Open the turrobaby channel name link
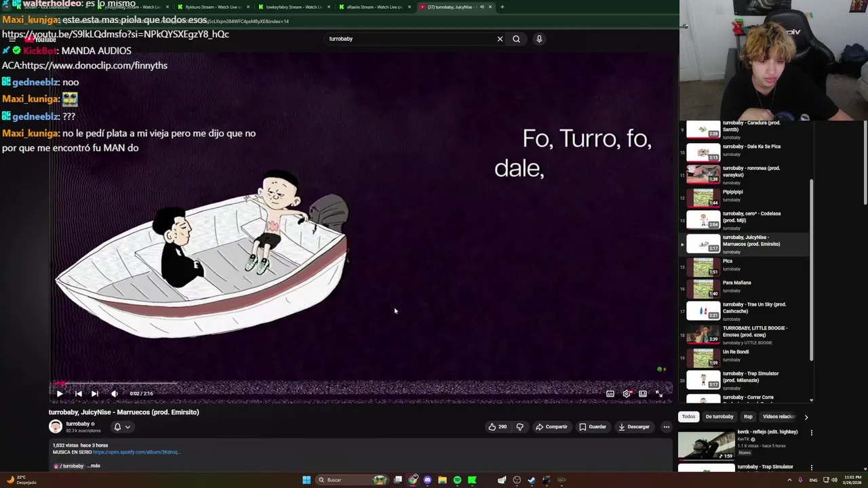This screenshot has width=868, height=488. [78, 424]
